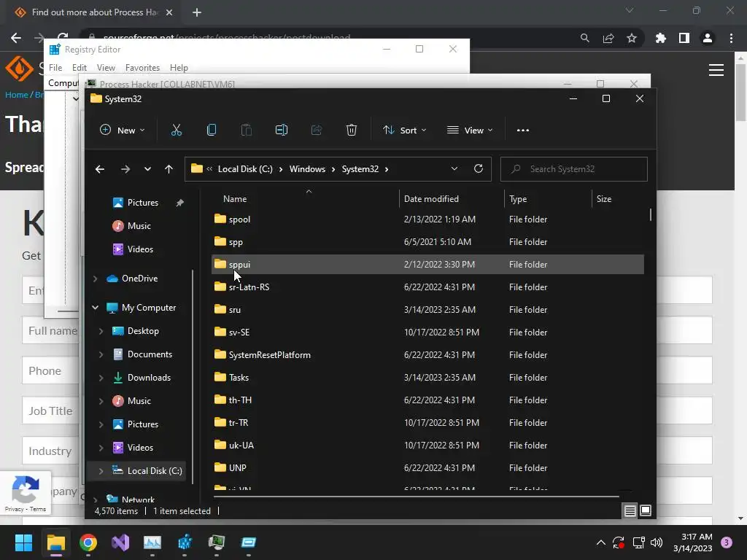Screen dimensions: 747x560
Task: Click the Type column header
Action: tap(518, 199)
